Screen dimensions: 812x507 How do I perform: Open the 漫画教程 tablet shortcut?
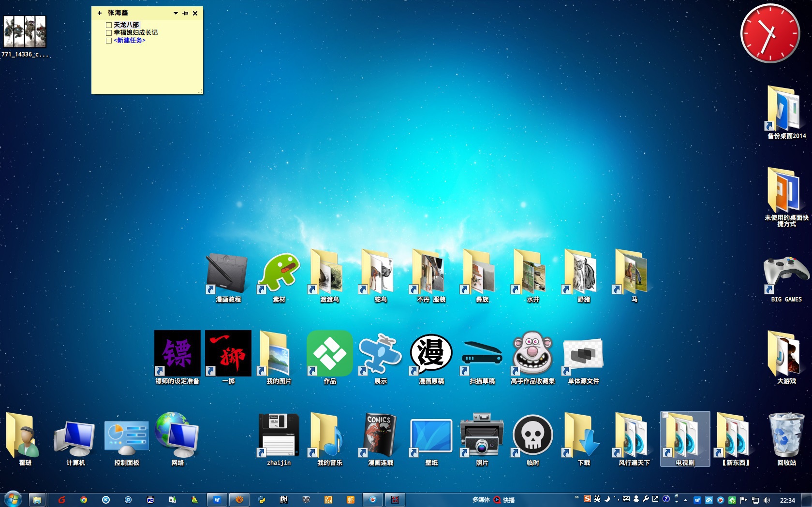[x=227, y=274]
